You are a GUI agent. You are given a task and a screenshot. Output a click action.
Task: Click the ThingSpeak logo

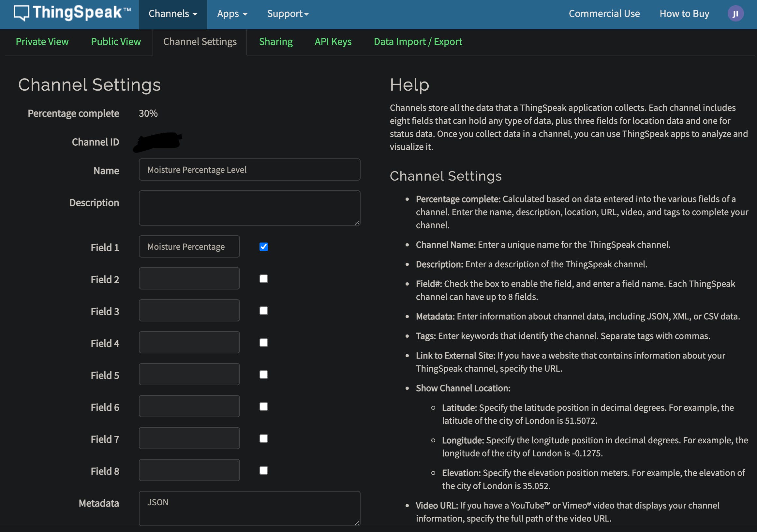click(x=72, y=13)
